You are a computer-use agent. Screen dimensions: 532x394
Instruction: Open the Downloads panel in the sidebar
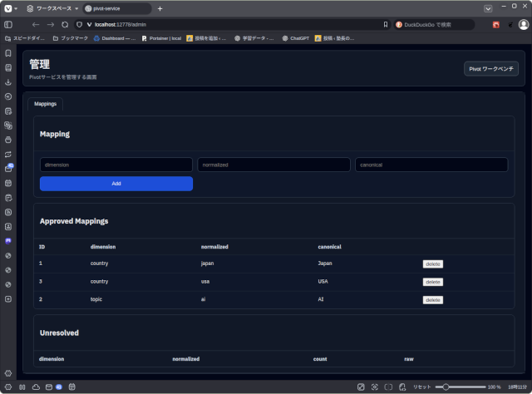pos(8,82)
